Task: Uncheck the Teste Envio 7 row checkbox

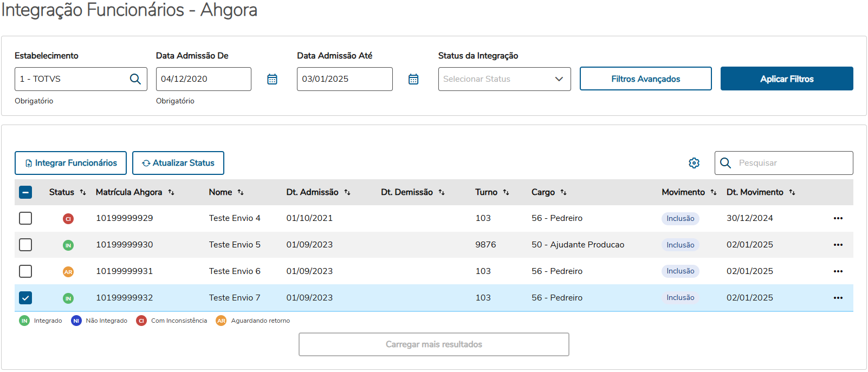Action: point(25,298)
